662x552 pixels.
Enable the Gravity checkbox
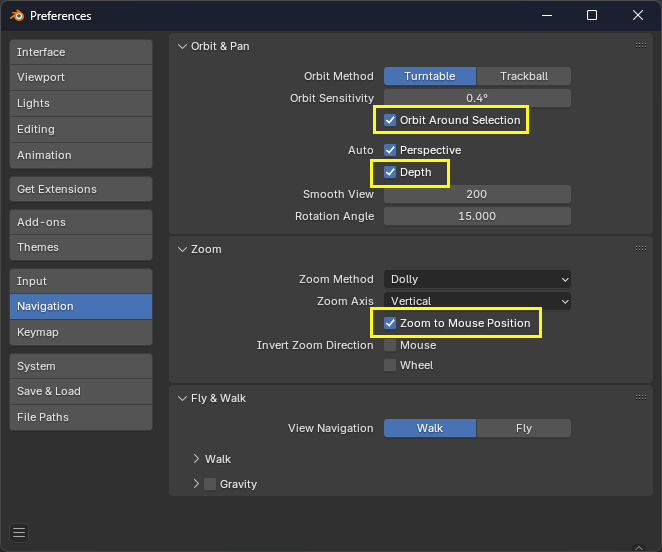[210, 484]
